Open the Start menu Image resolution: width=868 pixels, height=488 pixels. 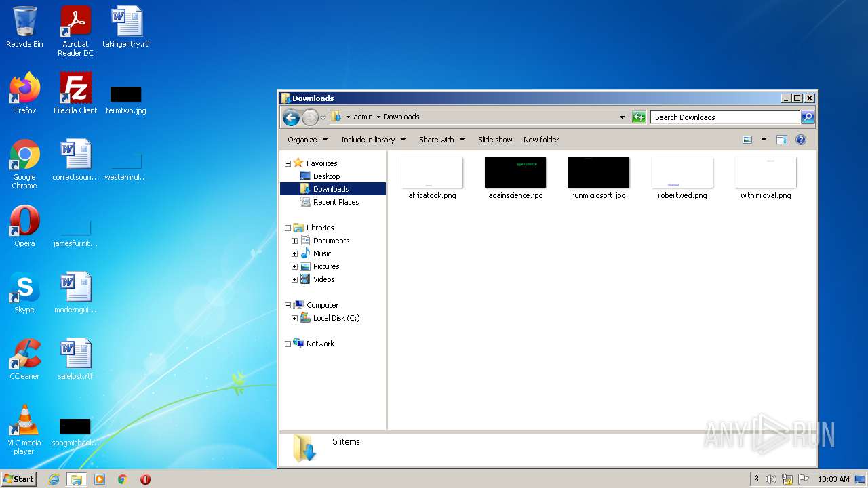[x=19, y=479]
